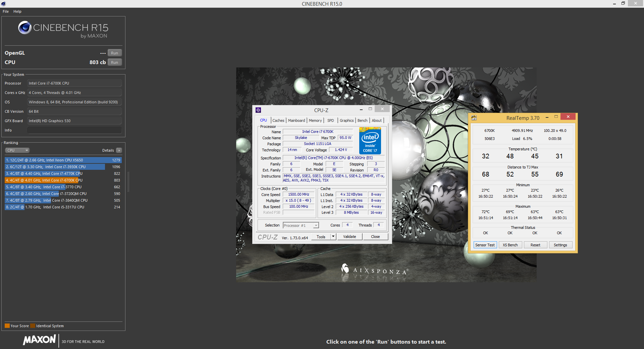Open RealTemp Settings
The height and width of the screenshot is (349, 644).
coord(560,245)
